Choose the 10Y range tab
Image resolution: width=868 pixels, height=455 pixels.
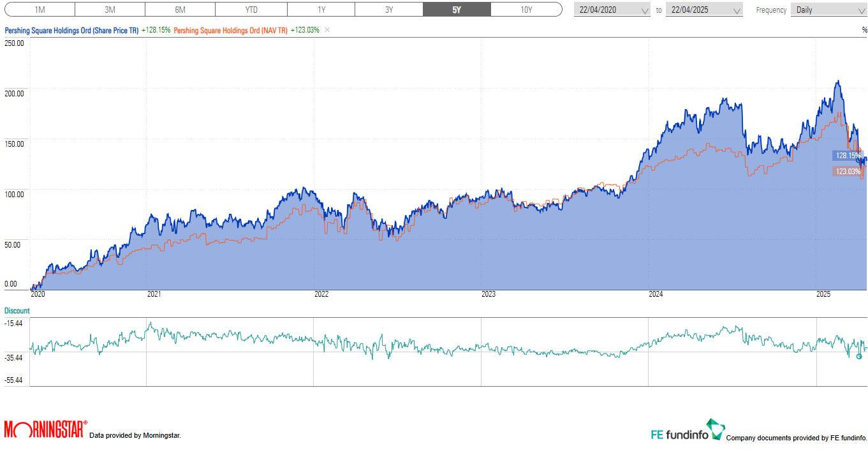[526, 10]
